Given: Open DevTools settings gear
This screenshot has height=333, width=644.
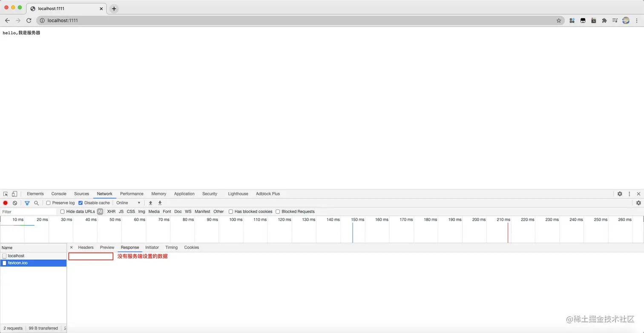Looking at the screenshot, I should click(620, 194).
